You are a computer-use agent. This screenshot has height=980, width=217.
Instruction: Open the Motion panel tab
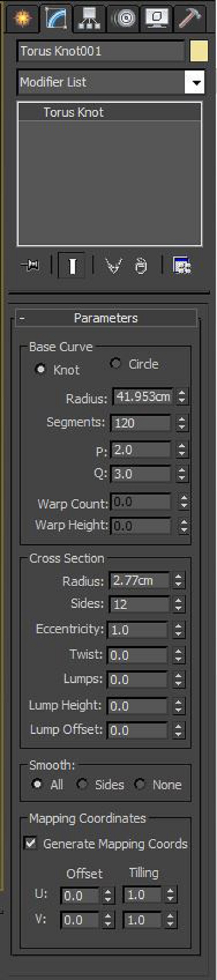pos(124,18)
